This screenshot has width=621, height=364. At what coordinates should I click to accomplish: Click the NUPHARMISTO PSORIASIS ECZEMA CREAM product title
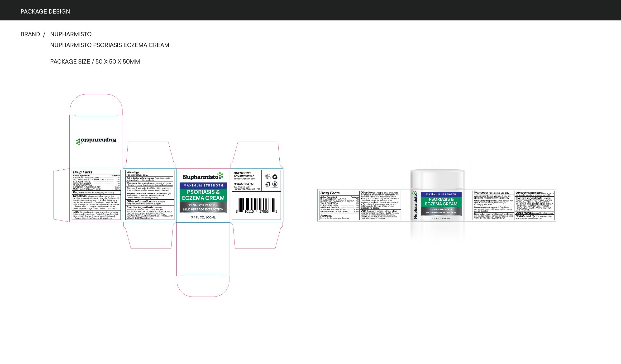pyautogui.click(x=110, y=45)
